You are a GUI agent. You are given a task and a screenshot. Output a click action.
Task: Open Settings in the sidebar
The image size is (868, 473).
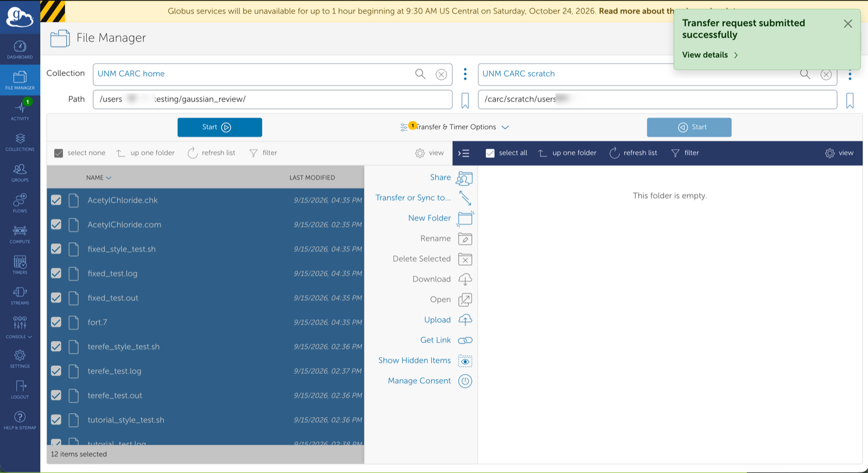tap(20, 358)
